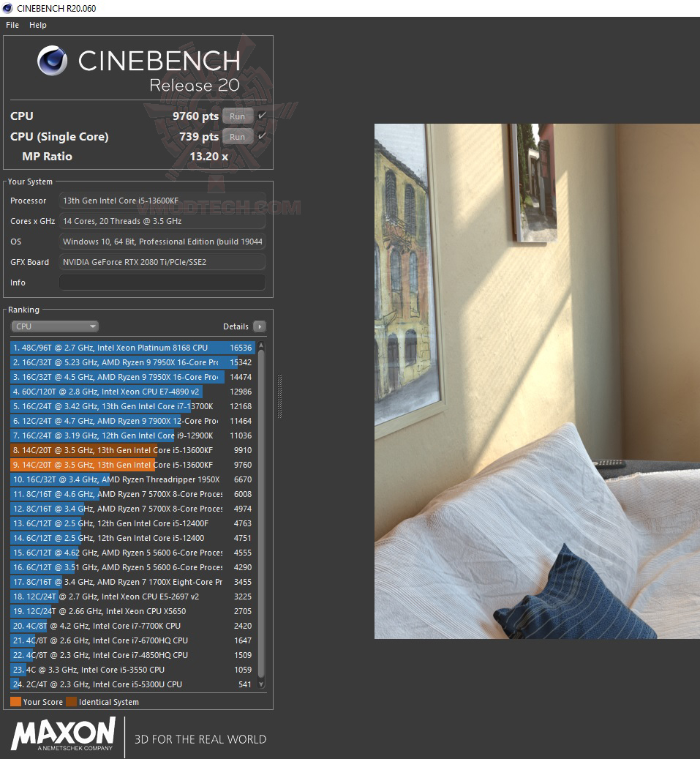Screen dimensions: 700x759
Task: Select i5-13600KF row scoring 9910
Action: [132, 450]
